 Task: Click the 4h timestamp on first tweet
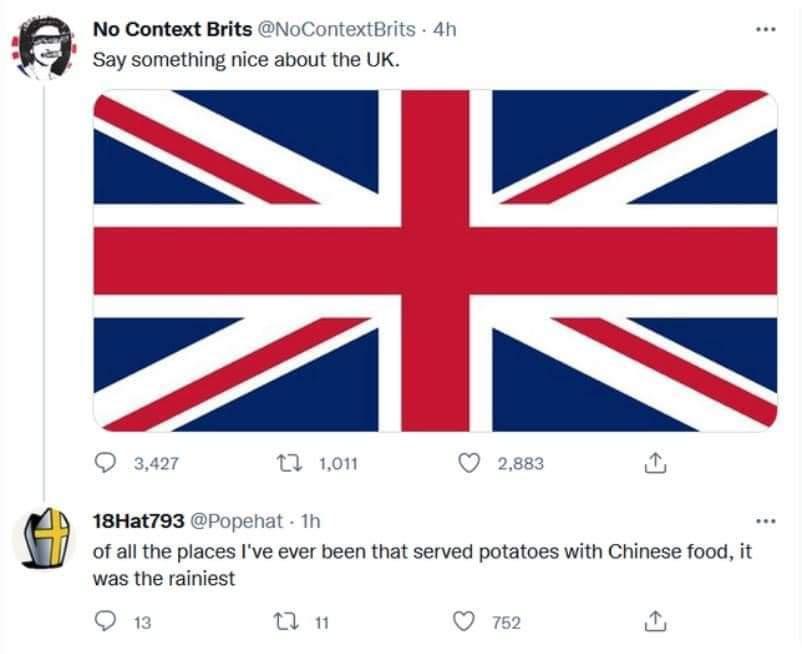click(442, 29)
